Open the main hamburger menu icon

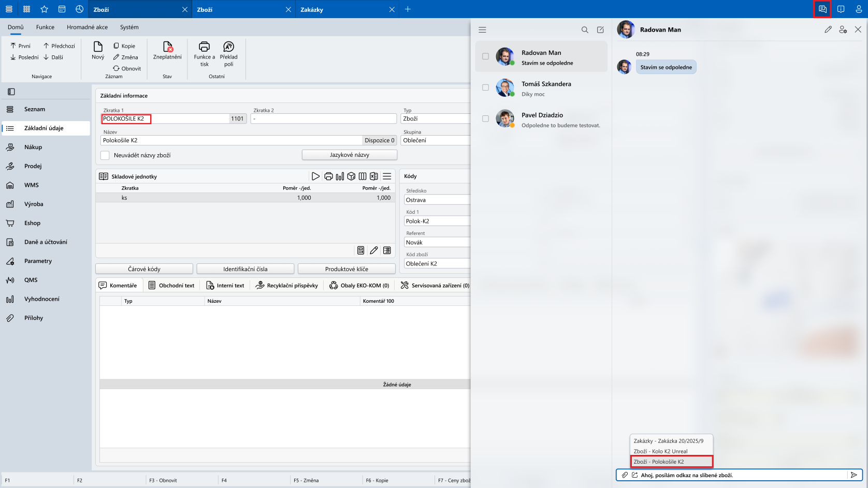tap(9, 9)
